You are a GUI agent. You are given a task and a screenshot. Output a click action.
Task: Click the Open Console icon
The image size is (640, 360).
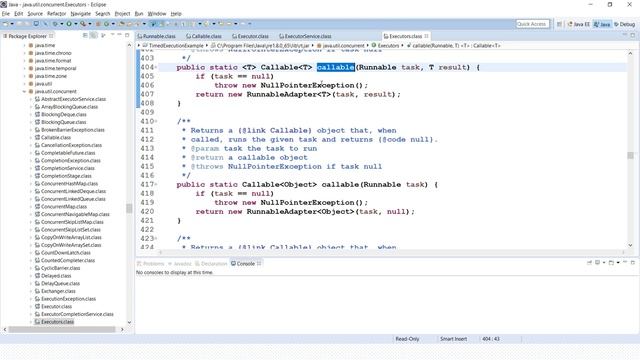coord(611,263)
